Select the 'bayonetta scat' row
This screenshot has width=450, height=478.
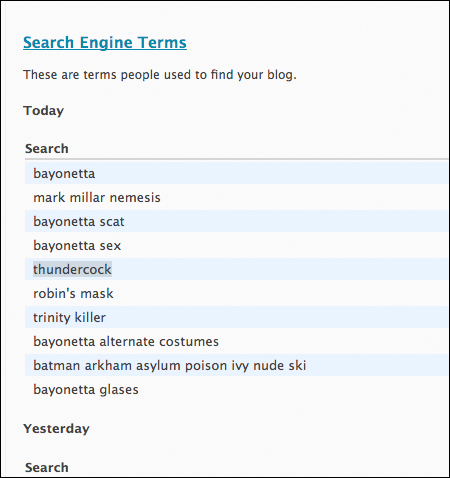click(236, 221)
